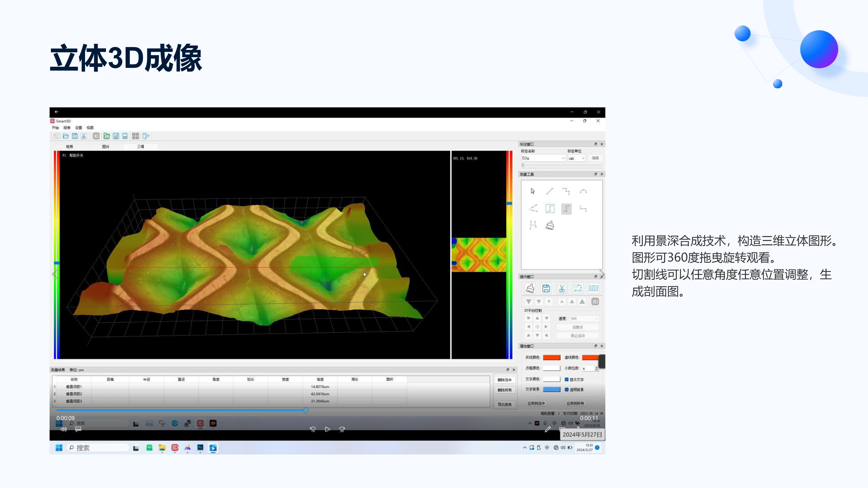The height and width of the screenshot is (488, 868).
Task: Click the blue open folder toolbar icon
Action: coord(66,136)
